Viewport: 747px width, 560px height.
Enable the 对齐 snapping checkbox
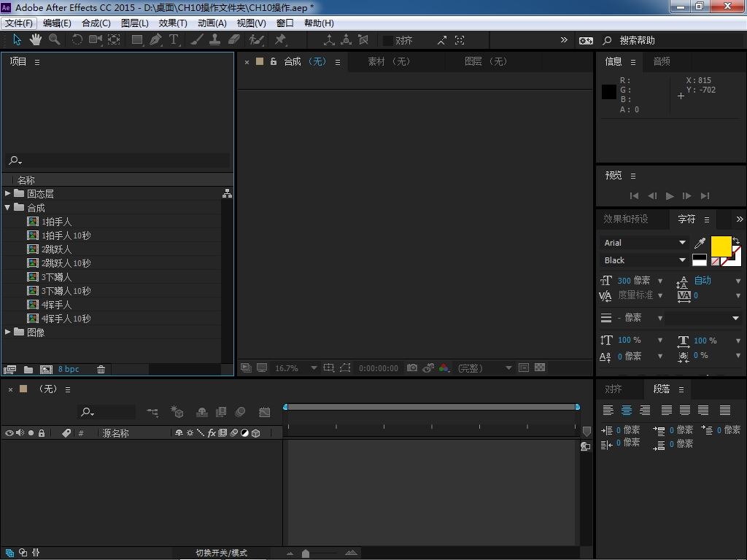coord(388,41)
